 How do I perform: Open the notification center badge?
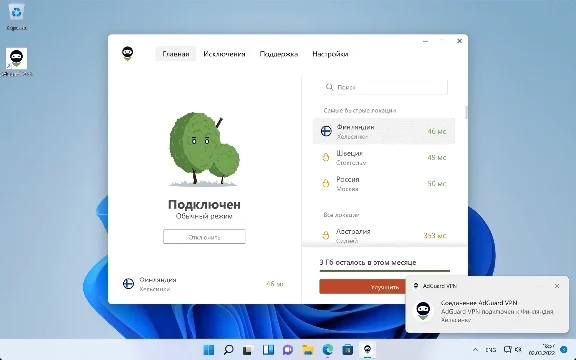[564, 350]
